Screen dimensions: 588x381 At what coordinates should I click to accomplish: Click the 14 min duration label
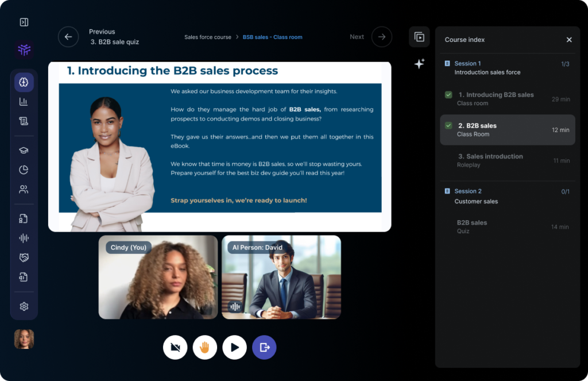coord(560,227)
